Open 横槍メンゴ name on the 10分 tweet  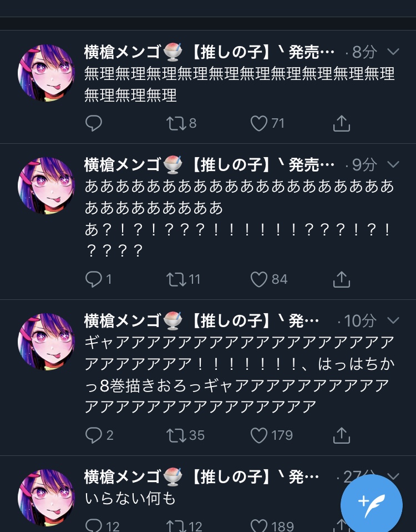pos(122,320)
